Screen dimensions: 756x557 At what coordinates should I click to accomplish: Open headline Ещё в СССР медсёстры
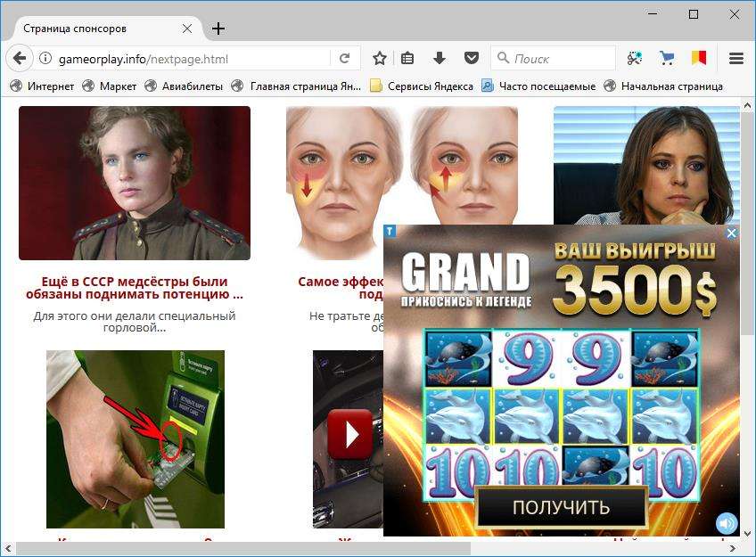(135, 288)
